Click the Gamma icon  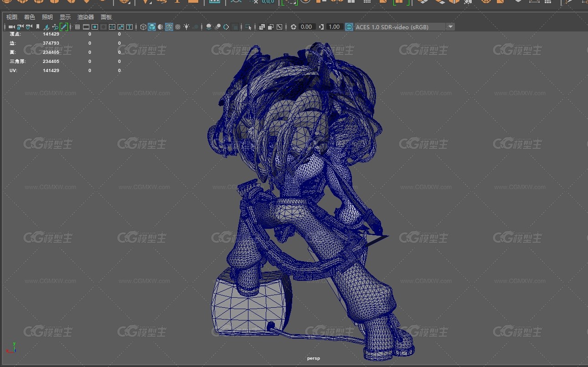tap(321, 27)
